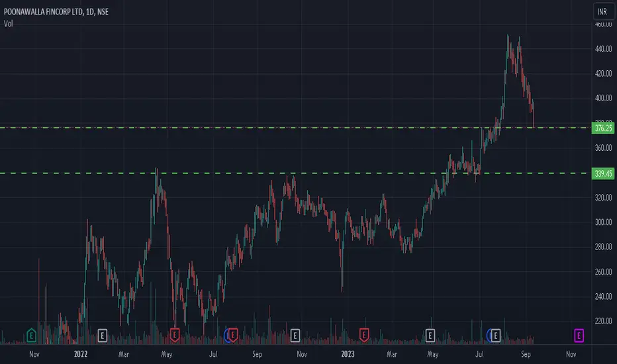
Task: Click the 420.00 price axis label
Action: (x=603, y=73)
